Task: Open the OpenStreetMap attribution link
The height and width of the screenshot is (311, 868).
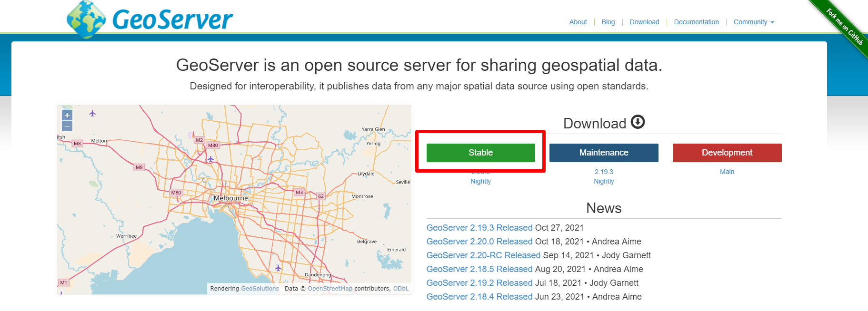Action: [x=330, y=289]
